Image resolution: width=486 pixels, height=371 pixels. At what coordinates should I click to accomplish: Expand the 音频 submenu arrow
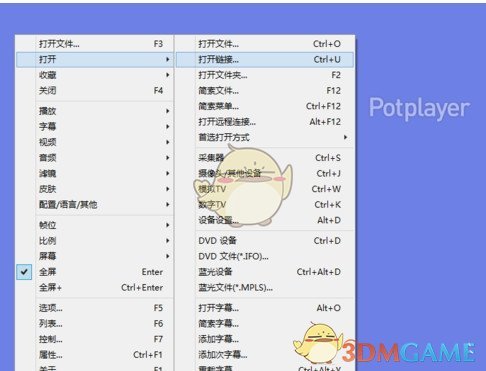(x=168, y=158)
